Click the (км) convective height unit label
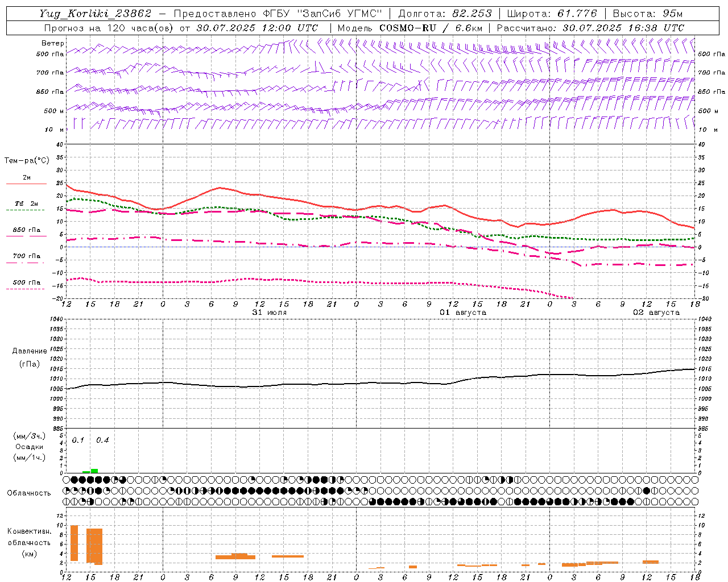Viewport: 728px width, 582px height. (30, 554)
